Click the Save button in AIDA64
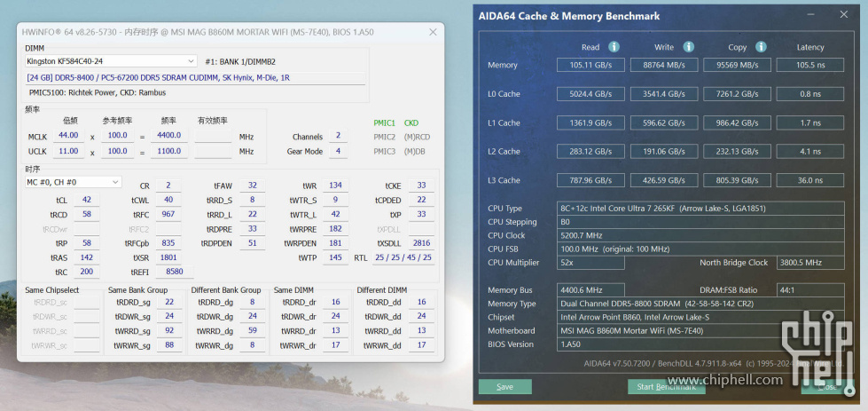Image resolution: width=868 pixels, height=411 pixels. [504, 387]
